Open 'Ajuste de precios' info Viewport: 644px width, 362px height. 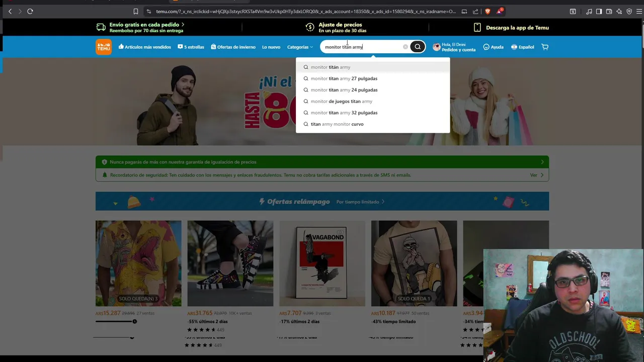(336, 27)
